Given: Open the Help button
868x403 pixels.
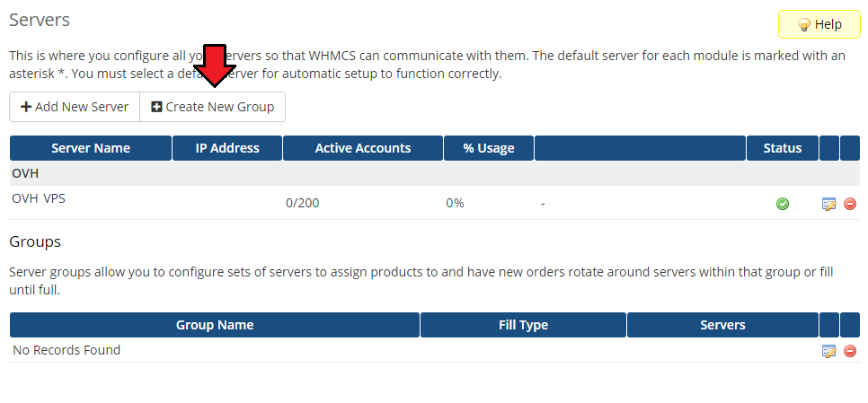Looking at the screenshot, I should pos(819,24).
